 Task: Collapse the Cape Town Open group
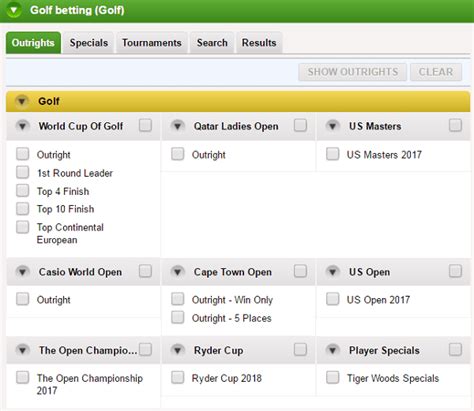(x=178, y=272)
